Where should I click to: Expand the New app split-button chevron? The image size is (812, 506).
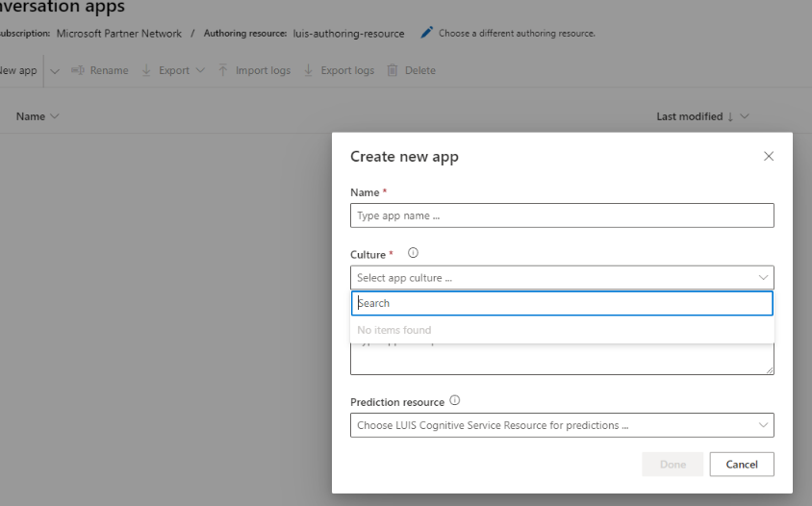(54, 70)
